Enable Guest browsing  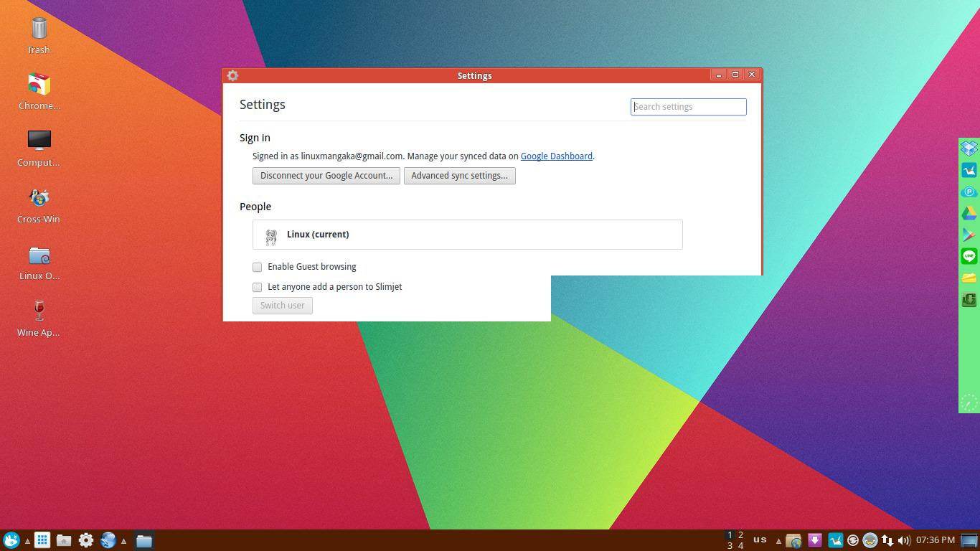[257, 267]
